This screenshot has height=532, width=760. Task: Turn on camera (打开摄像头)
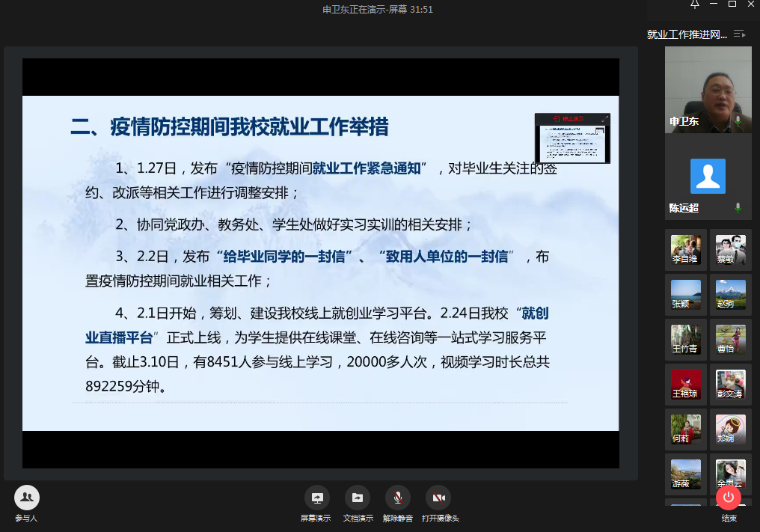438,498
